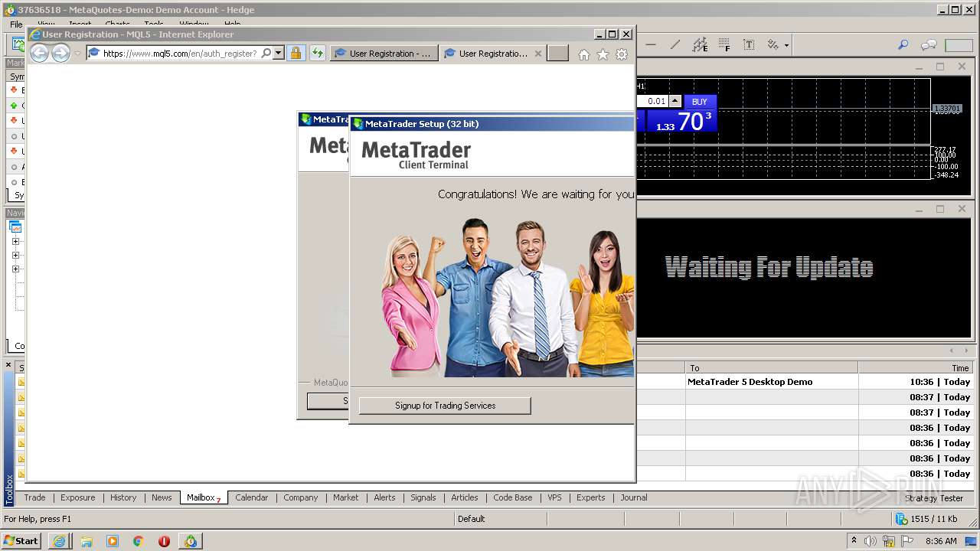Select MetaTrader 5 Desktop Demo mail row
The image size is (980, 551).
[x=804, y=382]
